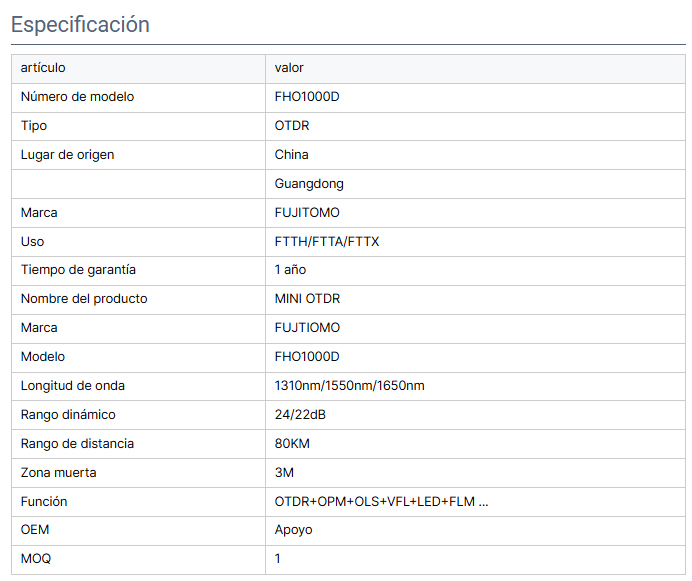The image size is (692, 581).
Task: Select the FUJTIOMO brand value
Action: [307, 328]
